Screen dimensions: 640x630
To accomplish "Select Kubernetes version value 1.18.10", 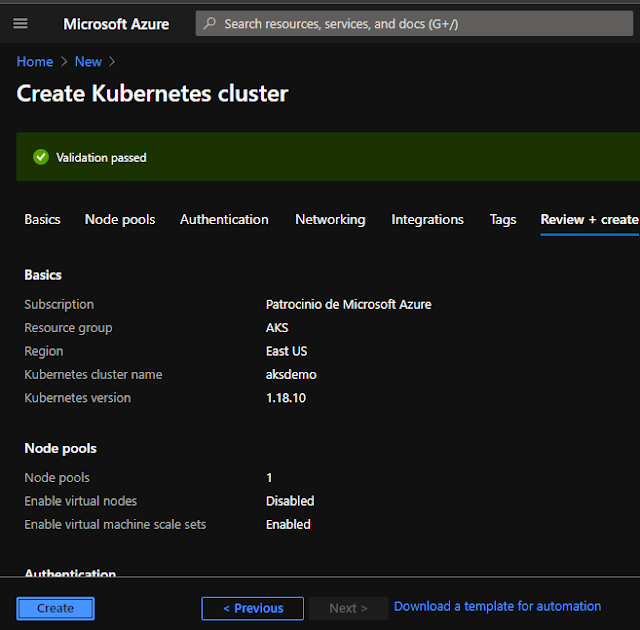I will [x=286, y=398].
